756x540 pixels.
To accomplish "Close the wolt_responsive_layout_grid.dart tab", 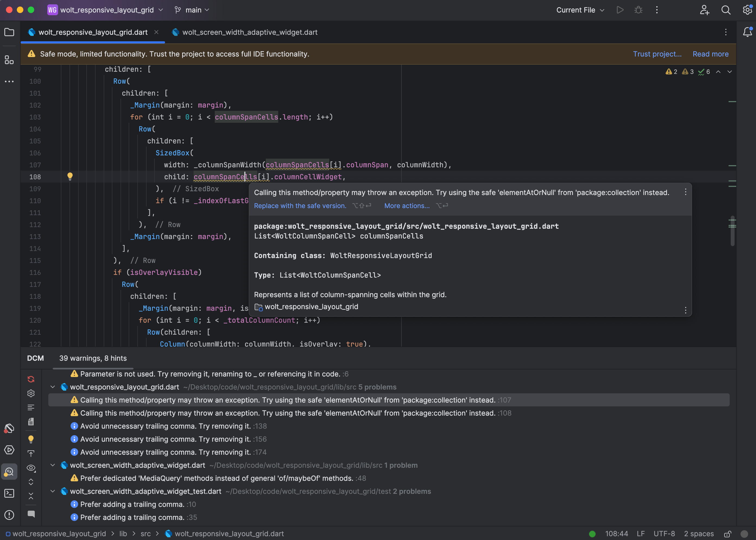I will [x=156, y=32].
